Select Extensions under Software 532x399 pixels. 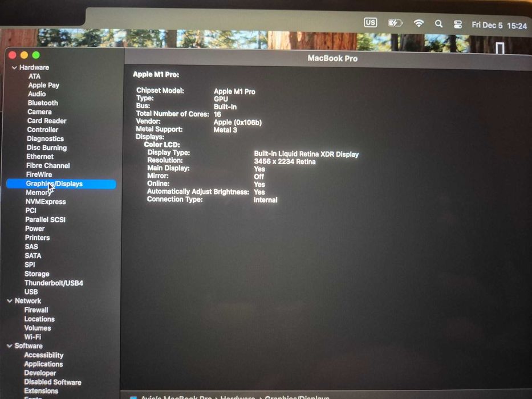pos(41,391)
